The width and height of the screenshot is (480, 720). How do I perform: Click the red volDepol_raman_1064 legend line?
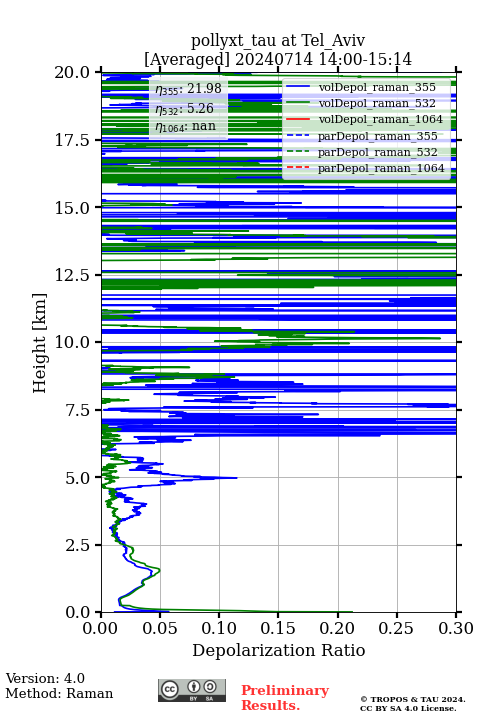pyautogui.click(x=298, y=119)
